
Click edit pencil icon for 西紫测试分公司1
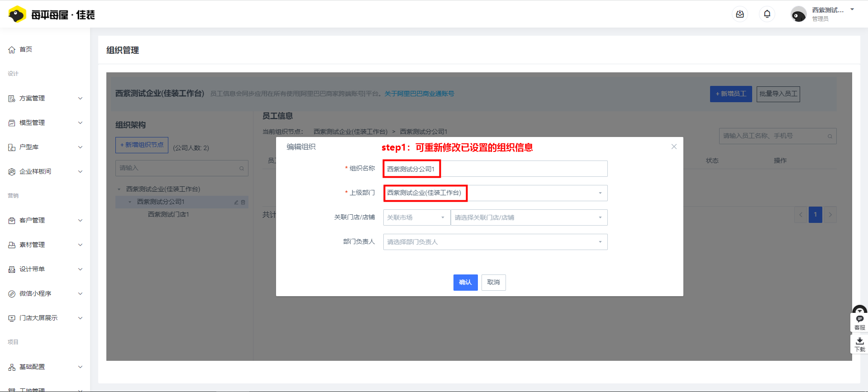click(236, 203)
